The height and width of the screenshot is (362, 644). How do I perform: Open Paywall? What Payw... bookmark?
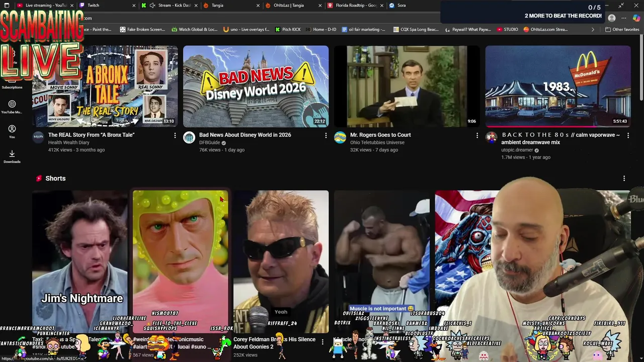point(468,29)
